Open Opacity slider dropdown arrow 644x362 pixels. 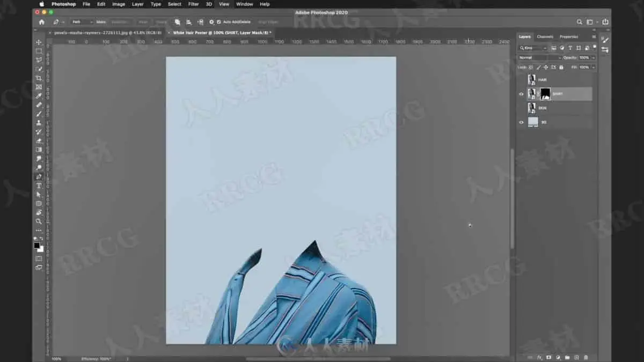point(592,57)
